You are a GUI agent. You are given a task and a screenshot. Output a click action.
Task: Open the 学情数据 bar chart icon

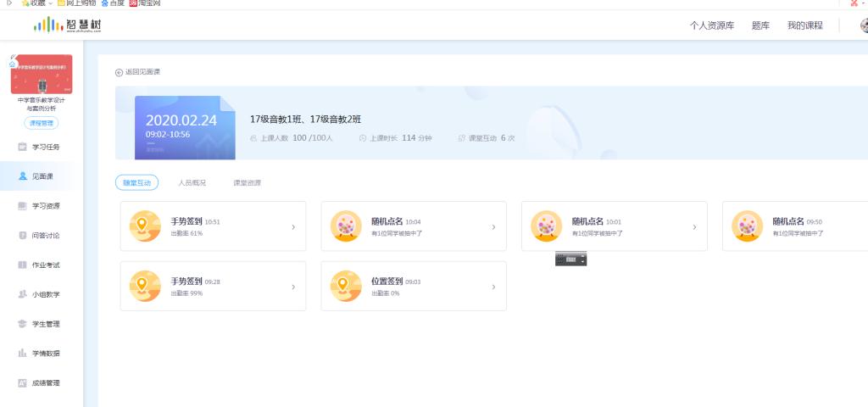(23, 354)
